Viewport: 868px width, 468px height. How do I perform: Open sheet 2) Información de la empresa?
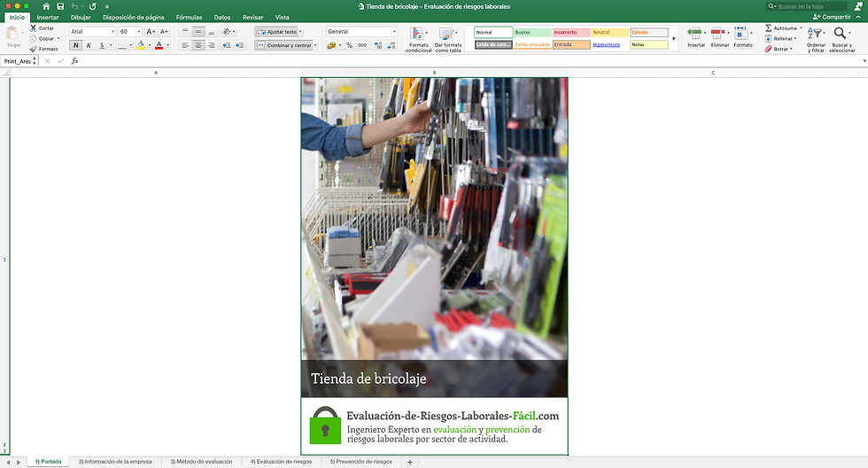115,462
